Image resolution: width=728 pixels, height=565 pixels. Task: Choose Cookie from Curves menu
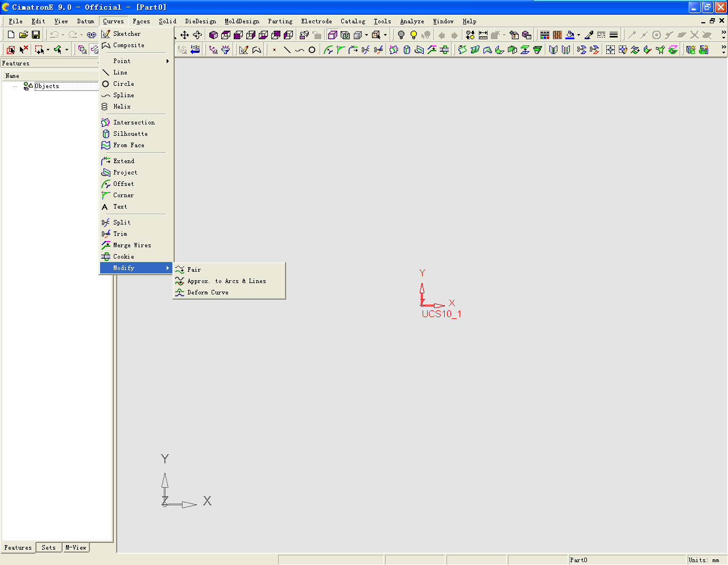136,256
